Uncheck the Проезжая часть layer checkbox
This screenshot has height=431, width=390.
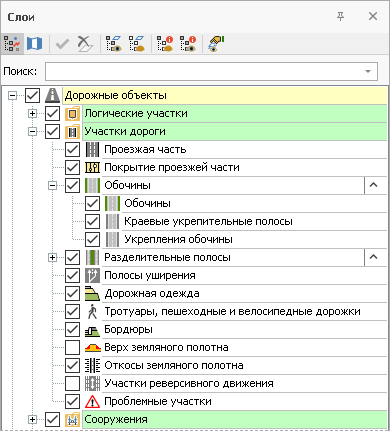point(72,150)
